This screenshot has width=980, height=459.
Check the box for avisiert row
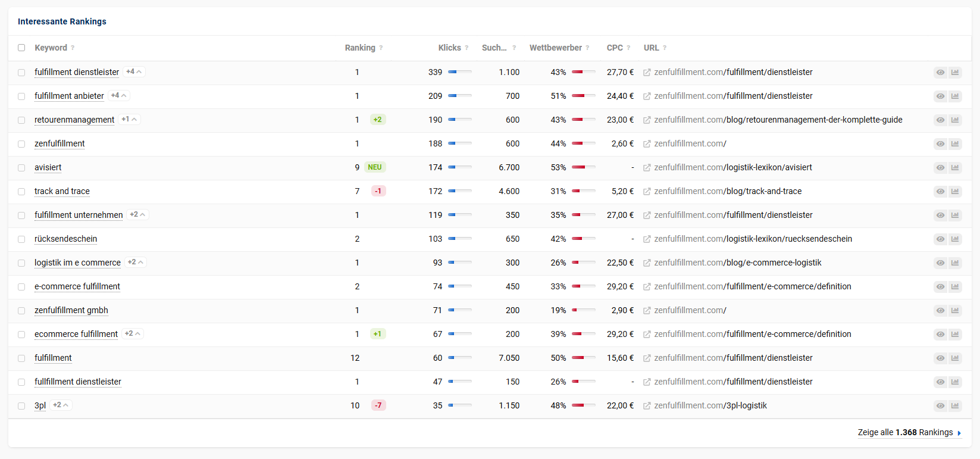[21, 168]
